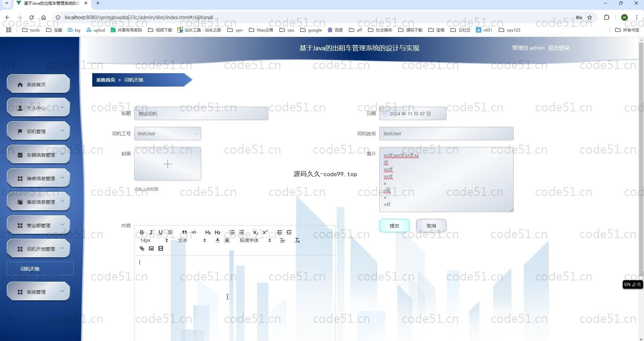
Task: Go back with the browser back arrow
Action: (7, 17)
